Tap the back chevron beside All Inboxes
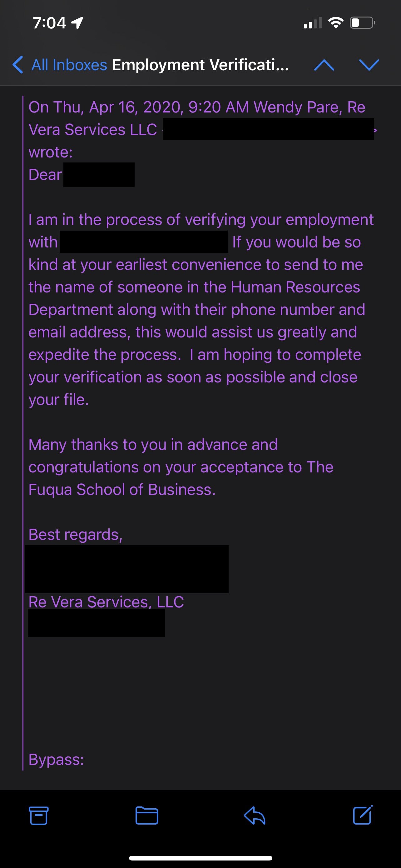The image size is (401, 868). pos(18,65)
